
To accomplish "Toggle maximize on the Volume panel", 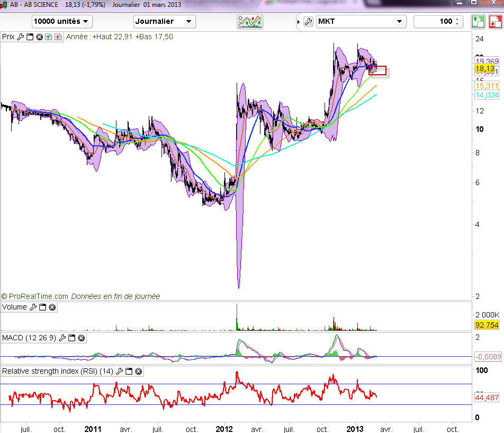I will [x=42, y=307].
